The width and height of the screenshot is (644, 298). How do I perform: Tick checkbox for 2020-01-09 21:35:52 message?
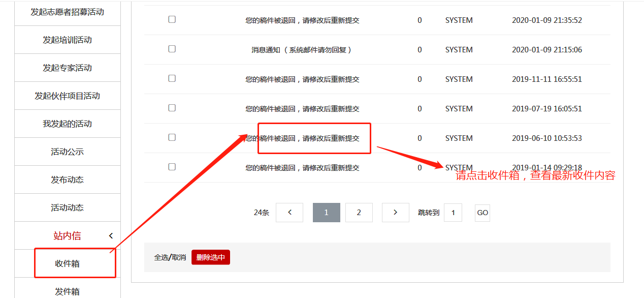tap(172, 19)
